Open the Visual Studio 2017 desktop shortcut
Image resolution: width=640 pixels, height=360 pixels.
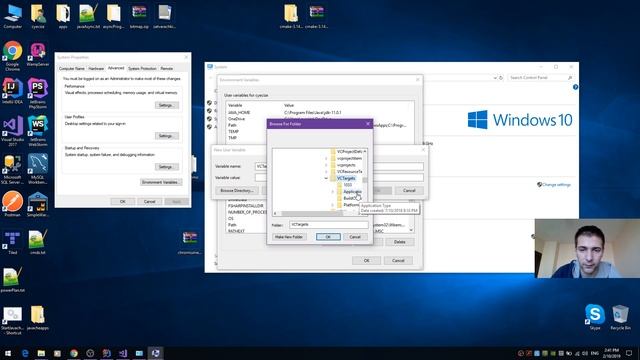pos(13,131)
